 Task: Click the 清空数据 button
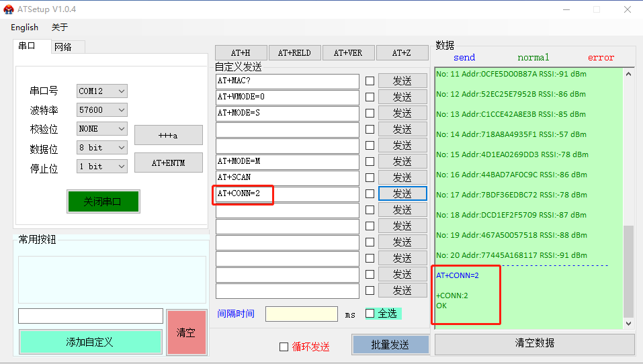coord(534,343)
